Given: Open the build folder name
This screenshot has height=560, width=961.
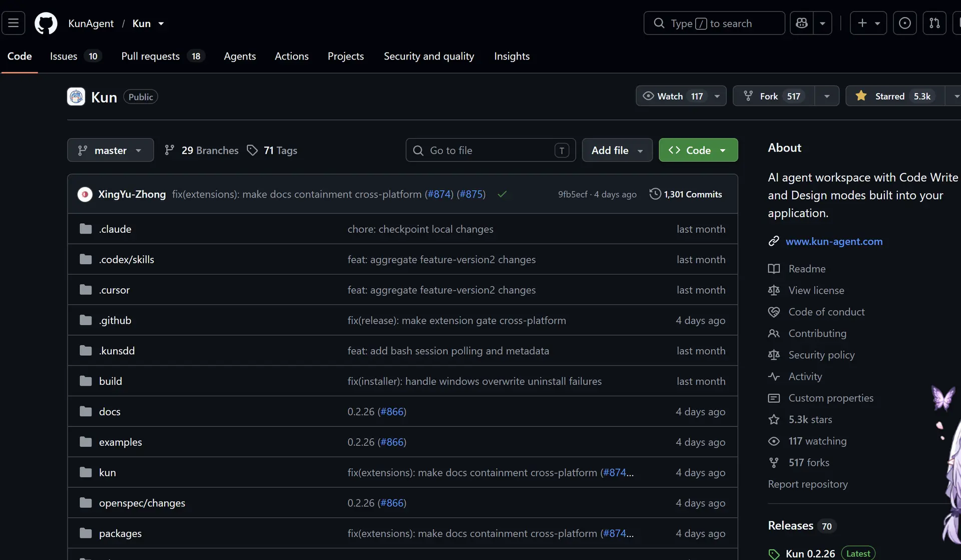Looking at the screenshot, I should click(x=111, y=381).
